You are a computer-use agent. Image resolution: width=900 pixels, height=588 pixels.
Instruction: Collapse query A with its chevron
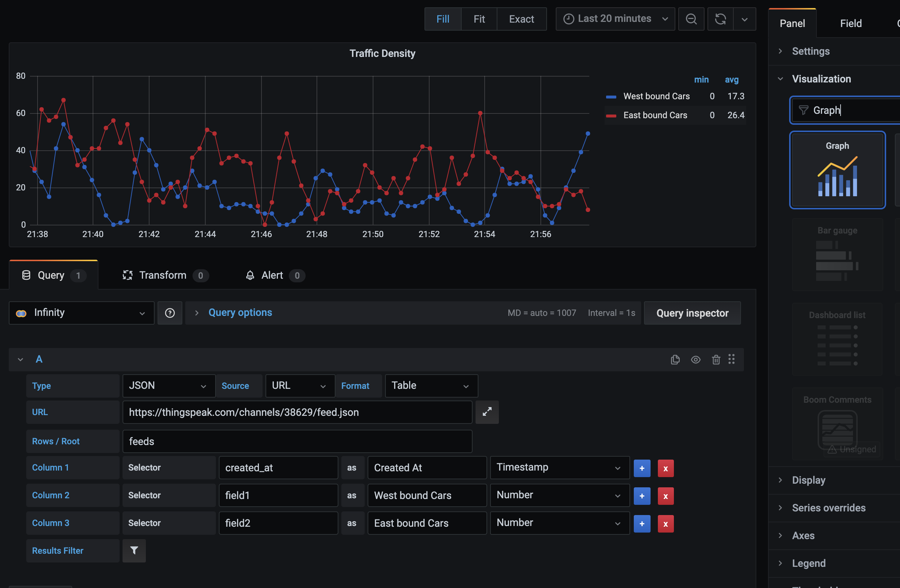point(20,359)
